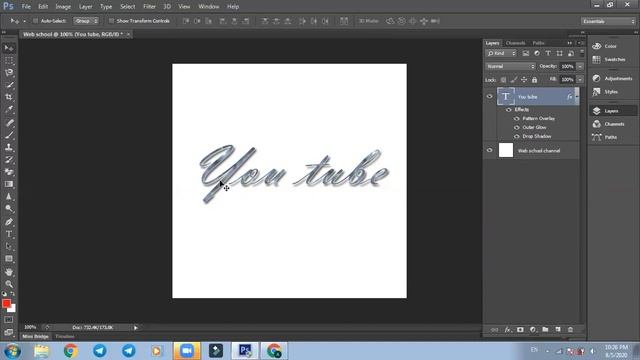Image resolution: width=640 pixels, height=360 pixels.
Task: Select the Horizontal Type tool
Action: [9, 234]
